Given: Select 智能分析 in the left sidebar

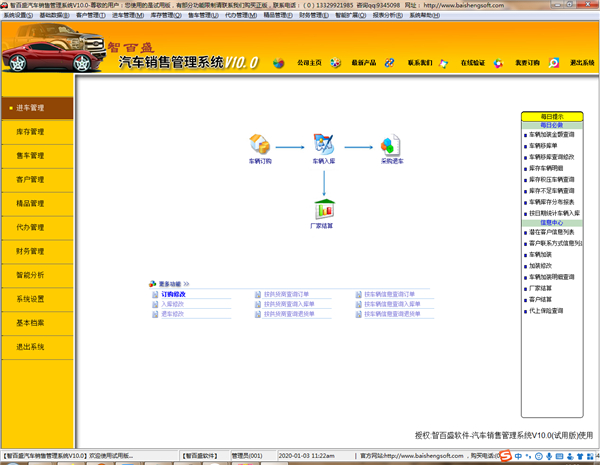Looking at the screenshot, I should [38, 275].
